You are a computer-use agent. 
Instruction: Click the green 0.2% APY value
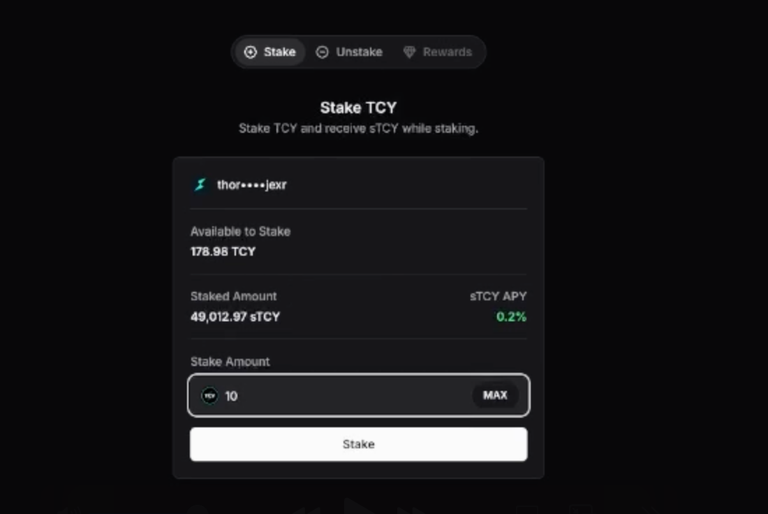pos(511,317)
